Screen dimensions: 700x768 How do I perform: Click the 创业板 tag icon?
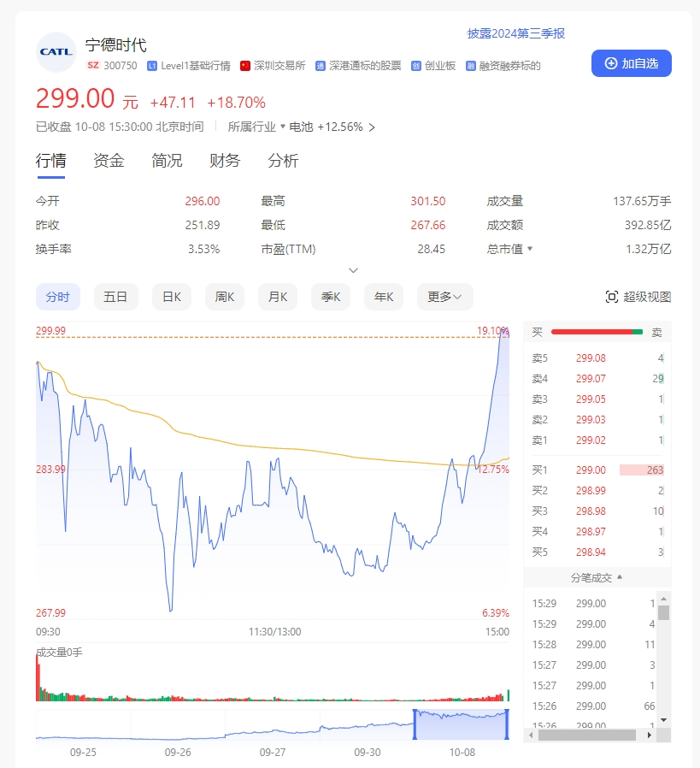click(416, 66)
